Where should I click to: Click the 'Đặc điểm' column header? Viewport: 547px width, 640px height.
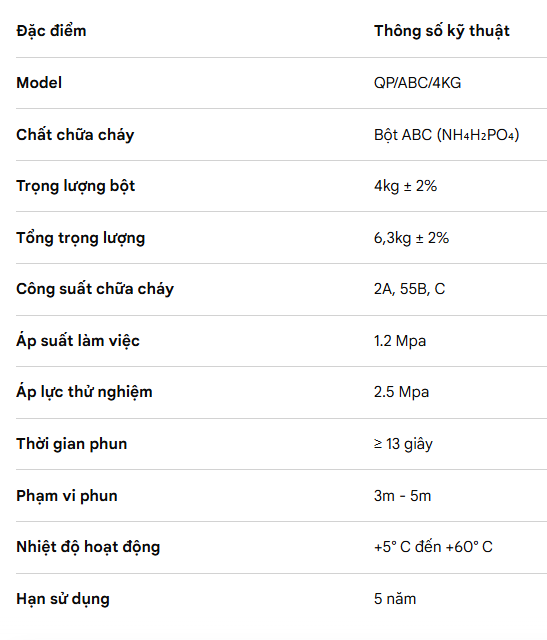point(51,31)
